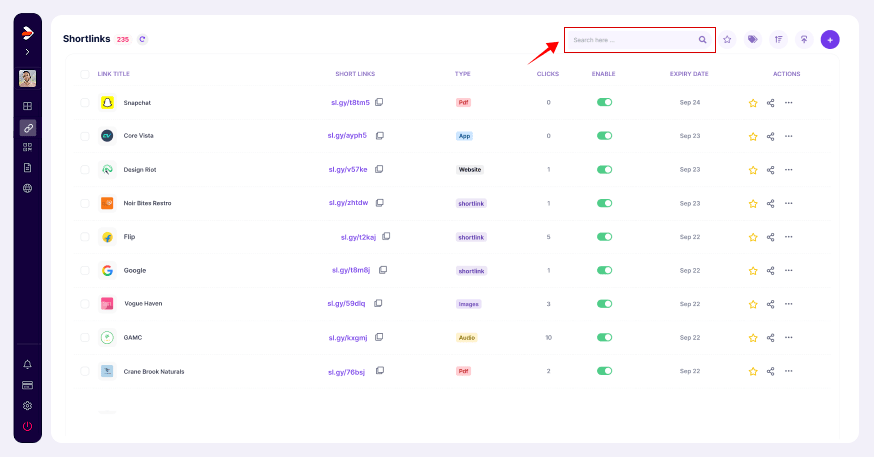Viewport: 874px width, 457px height.
Task: Toggle enable switch for Google
Action: tap(604, 270)
